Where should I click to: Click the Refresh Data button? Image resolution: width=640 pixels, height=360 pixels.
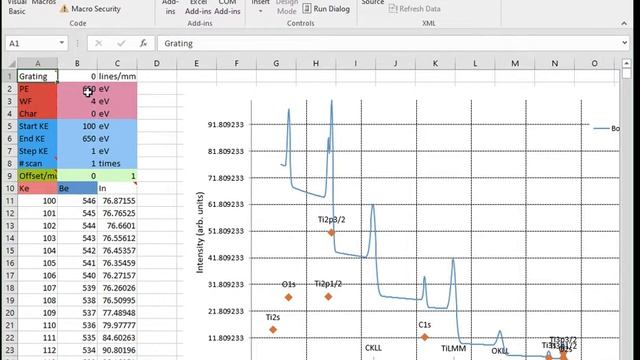click(414, 9)
